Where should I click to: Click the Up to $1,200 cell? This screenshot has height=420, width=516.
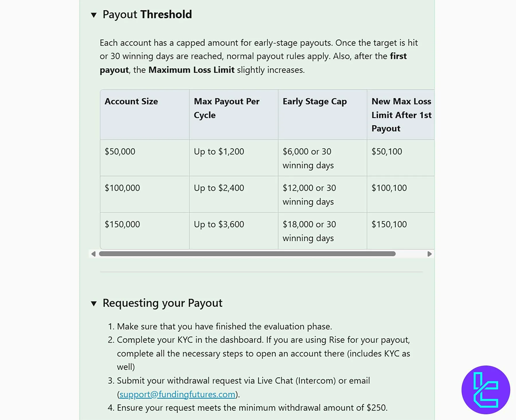coord(219,152)
